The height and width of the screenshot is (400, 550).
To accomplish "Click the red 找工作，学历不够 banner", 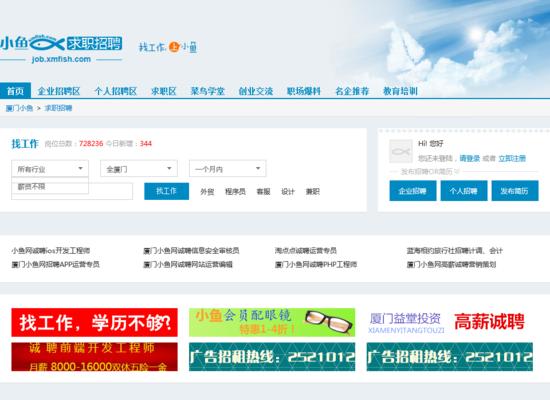I will point(94,322).
